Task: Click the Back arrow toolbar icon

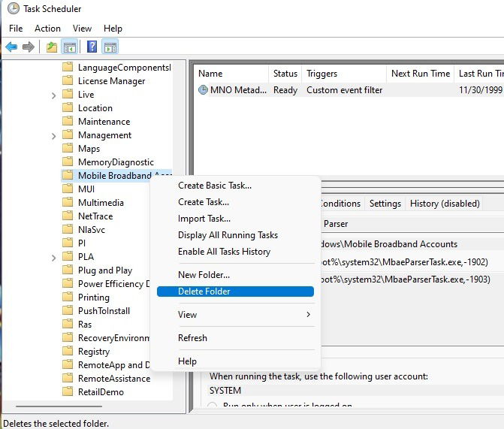Action: point(11,47)
